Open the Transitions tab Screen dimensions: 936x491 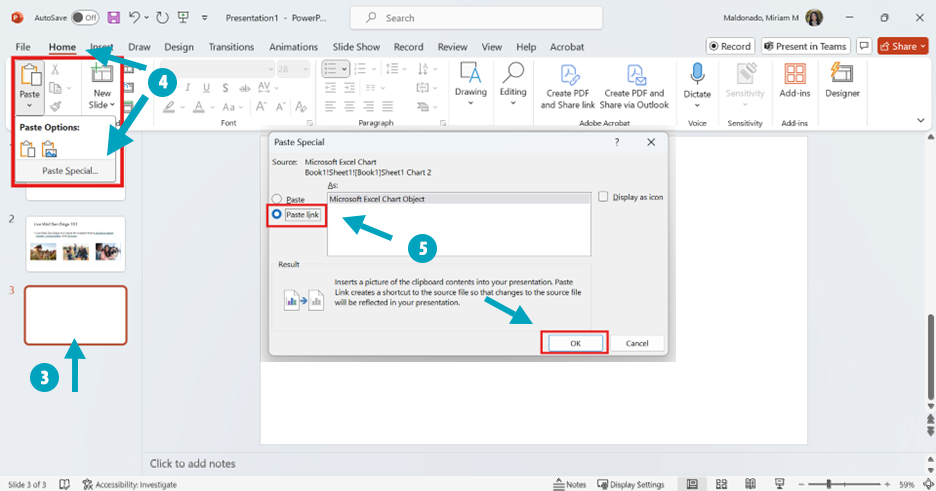tap(231, 47)
